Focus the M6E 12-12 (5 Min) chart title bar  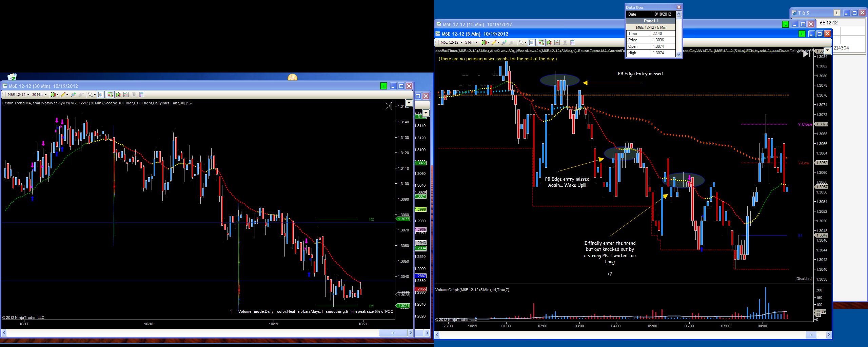pyautogui.click(x=475, y=34)
